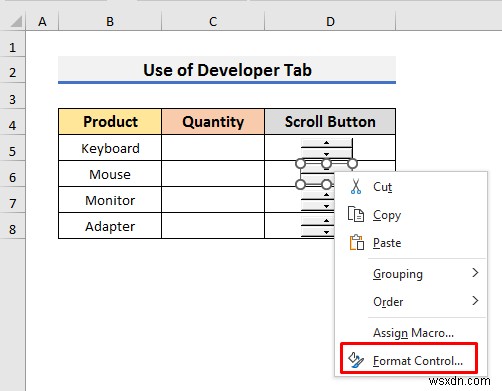Select the Keyboard cell

point(110,148)
